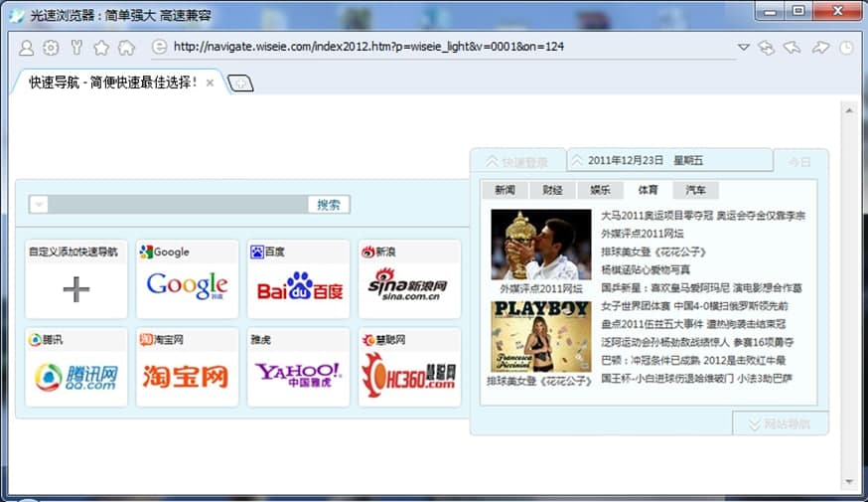Image resolution: width=868 pixels, height=502 pixels.
Task: Click the user account icon in toolbar
Action: (x=27, y=48)
